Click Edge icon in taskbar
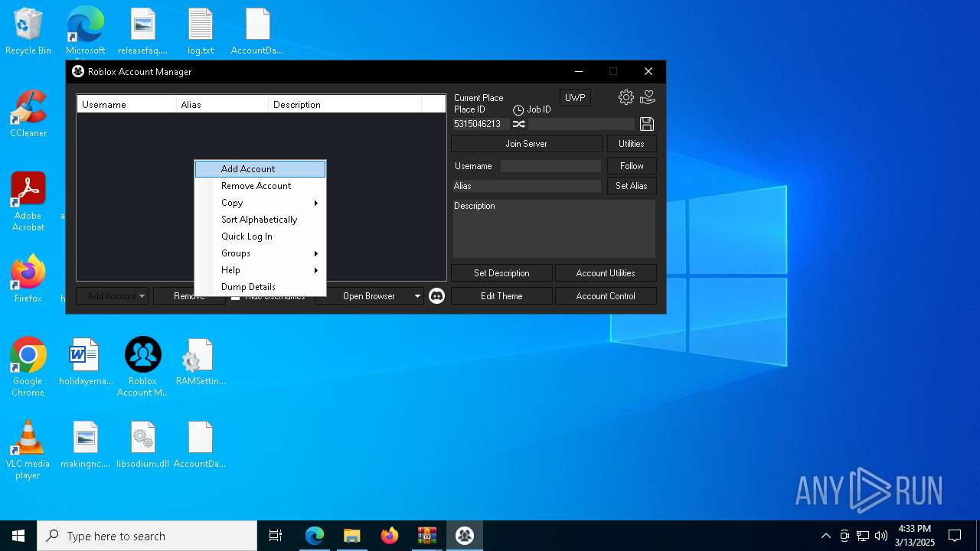Image resolution: width=980 pixels, height=551 pixels. coord(315,536)
